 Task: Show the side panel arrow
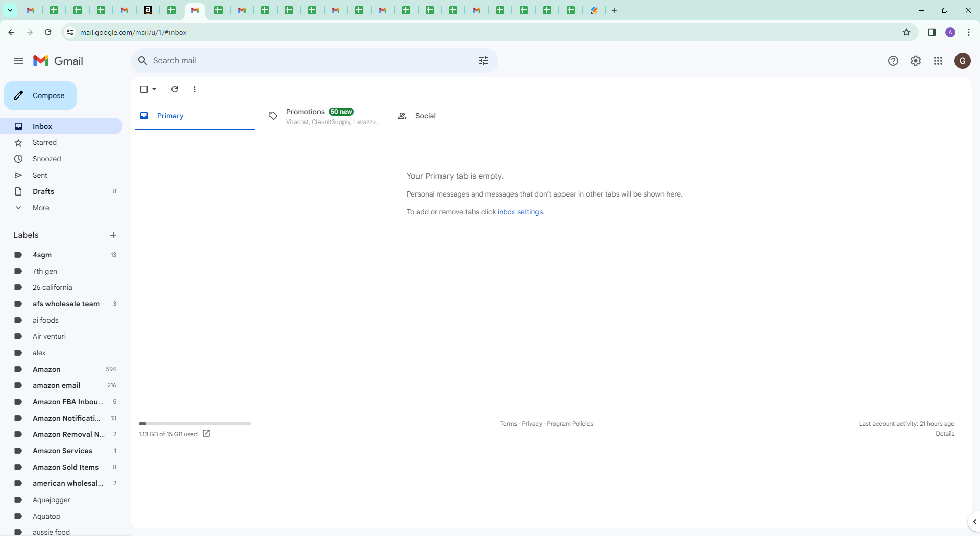coord(974,522)
